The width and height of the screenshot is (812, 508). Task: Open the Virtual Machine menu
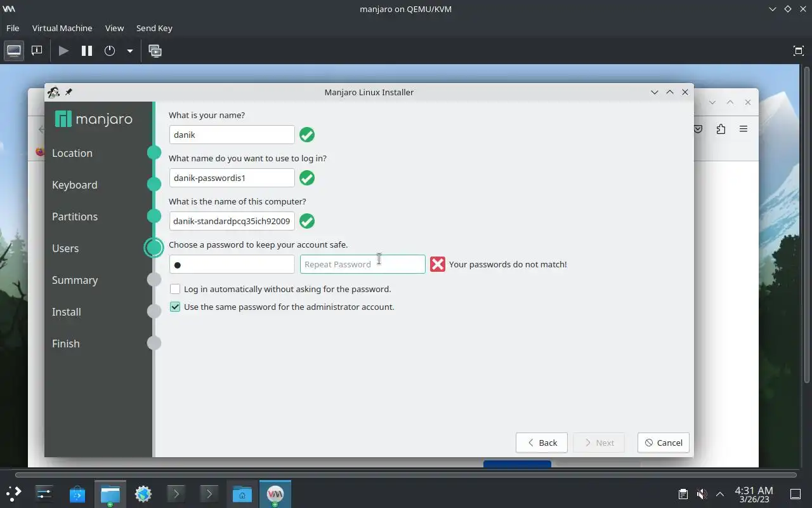[x=62, y=28]
